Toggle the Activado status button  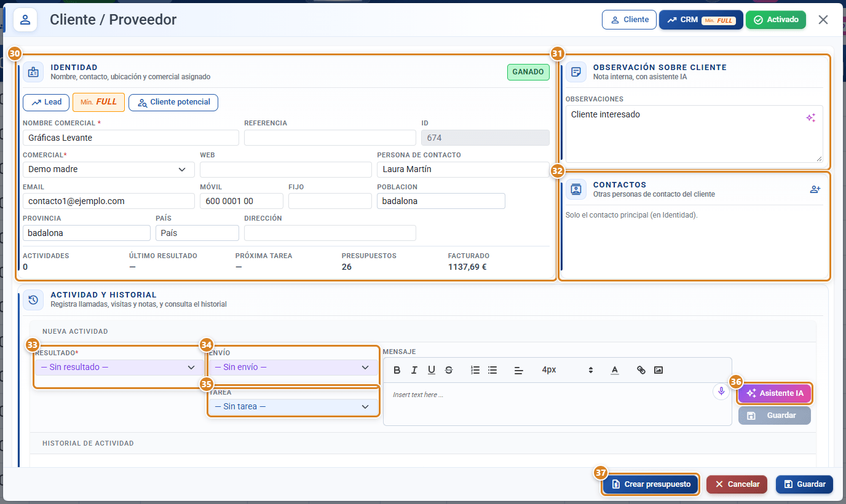(776, 20)
